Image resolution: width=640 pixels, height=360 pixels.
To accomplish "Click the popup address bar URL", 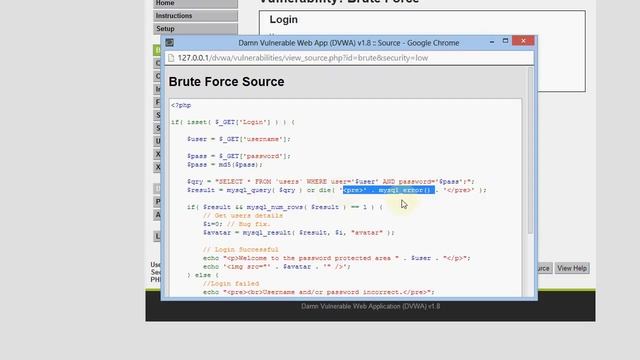I will 303,58.
